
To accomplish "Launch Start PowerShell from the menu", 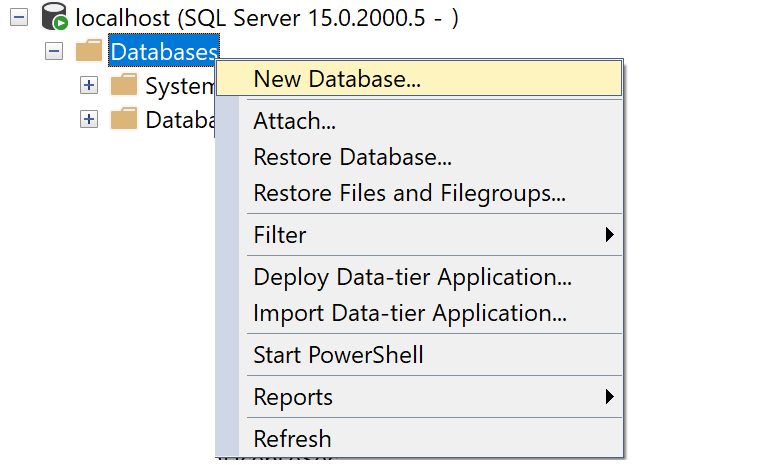I will (x=338, y=354).
